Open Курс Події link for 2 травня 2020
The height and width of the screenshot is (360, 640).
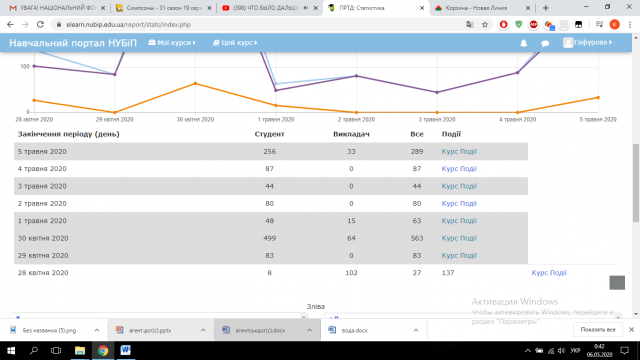coord(459,203)
